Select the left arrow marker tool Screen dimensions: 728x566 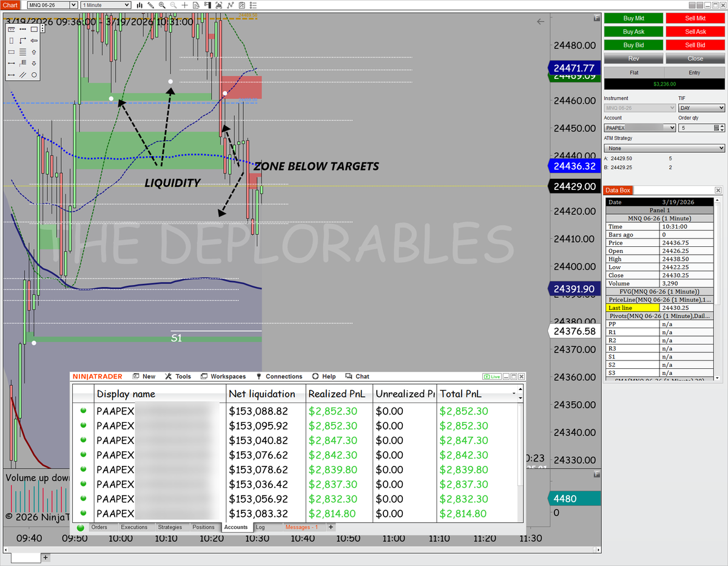tap(34, 40)
